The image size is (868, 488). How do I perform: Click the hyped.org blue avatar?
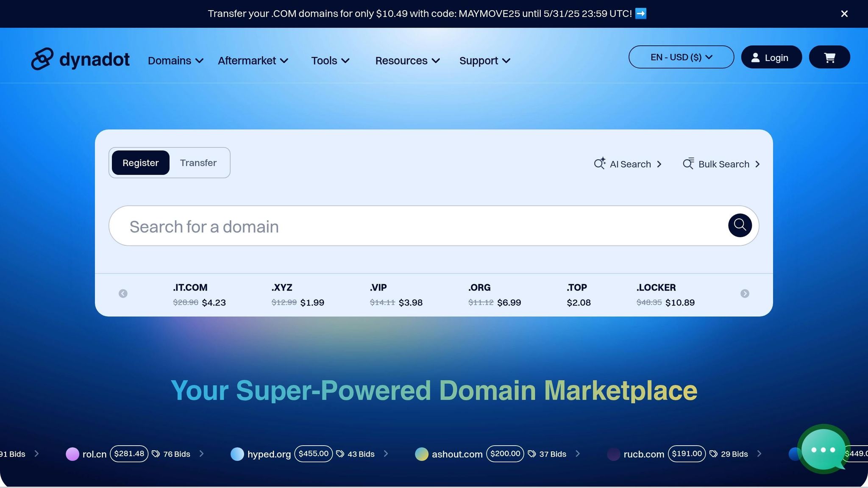pos(237,454)
